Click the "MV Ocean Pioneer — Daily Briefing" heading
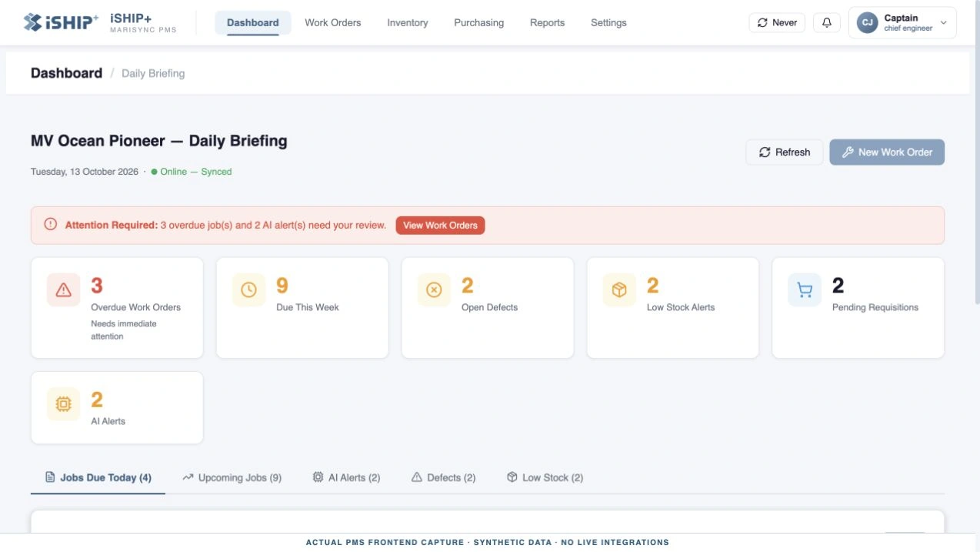The width and height of the screenshot is (980, 552). click(159, 141)
